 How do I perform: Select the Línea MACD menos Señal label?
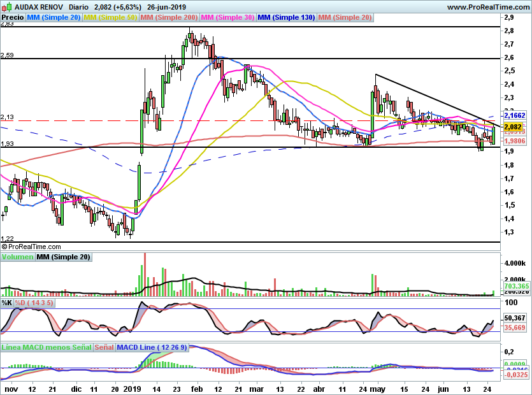click(47, 347)
